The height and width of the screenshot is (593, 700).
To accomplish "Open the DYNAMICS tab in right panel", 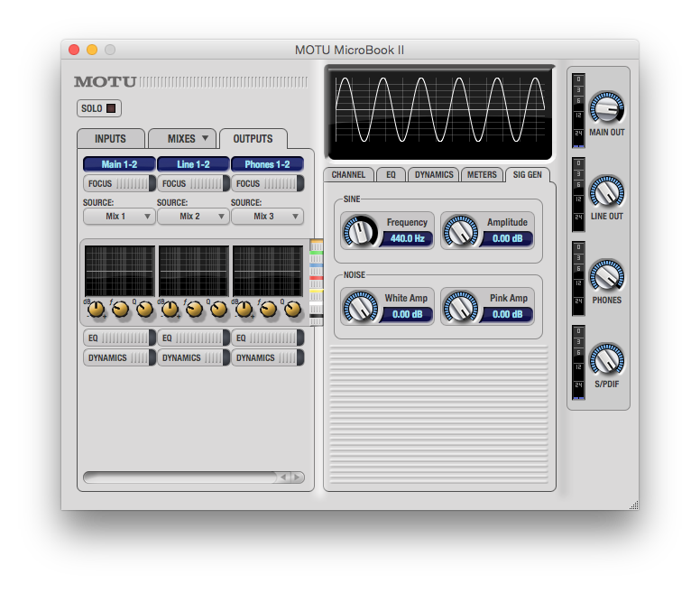I will 434,174.
